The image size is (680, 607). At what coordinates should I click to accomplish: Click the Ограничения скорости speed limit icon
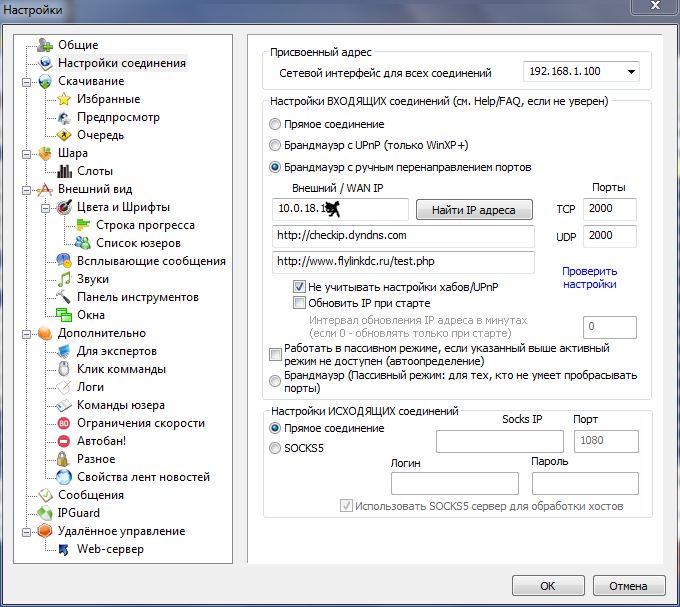[64, 423]
